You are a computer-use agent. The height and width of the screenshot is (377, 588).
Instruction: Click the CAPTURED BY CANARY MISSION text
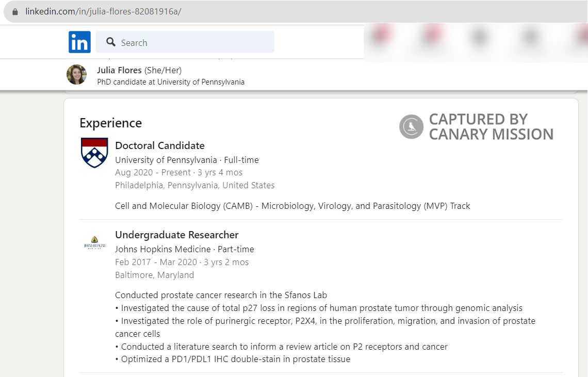click(x=491, y=127)
